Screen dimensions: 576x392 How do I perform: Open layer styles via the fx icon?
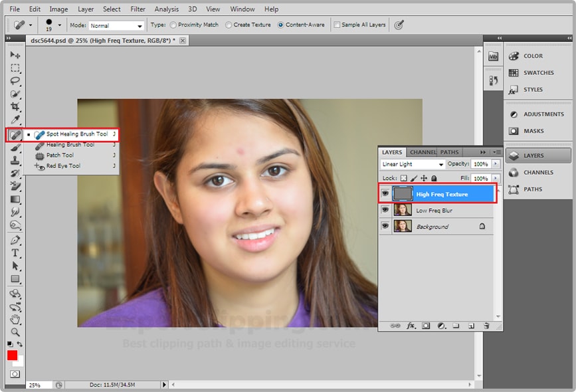point(411,326)
